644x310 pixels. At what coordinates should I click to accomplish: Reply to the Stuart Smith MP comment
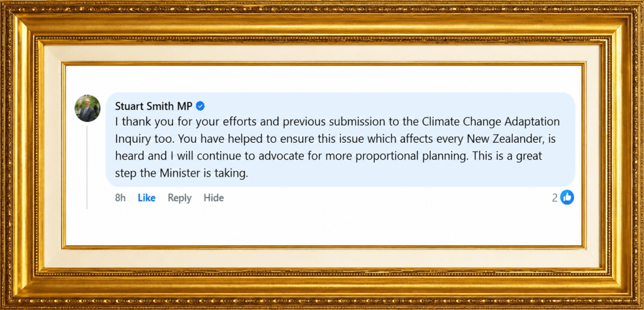(179, 198)
